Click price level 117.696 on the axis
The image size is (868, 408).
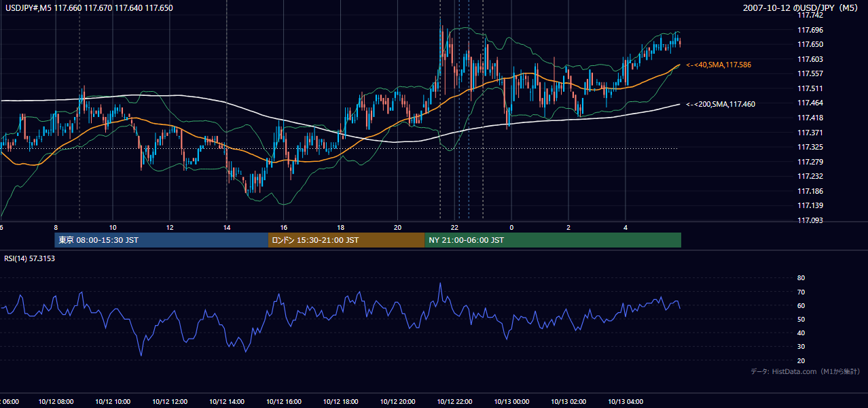[x=810, y=30]
